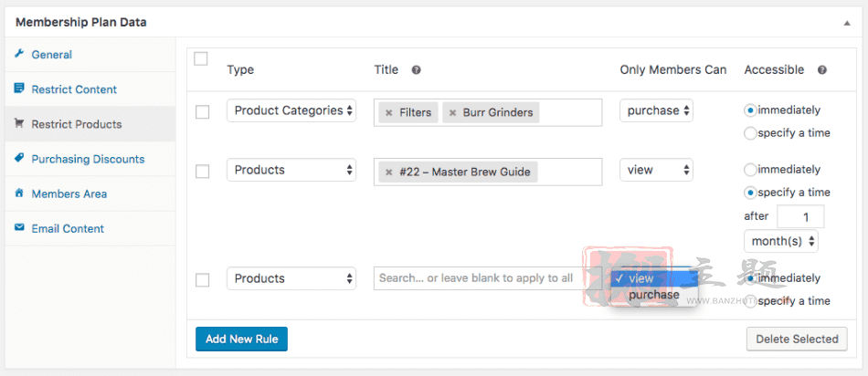Image resolution: width=868 pixels, height=376 pixels.
Task: Click the help icon beside Accessible
Action: pos(822,70)
